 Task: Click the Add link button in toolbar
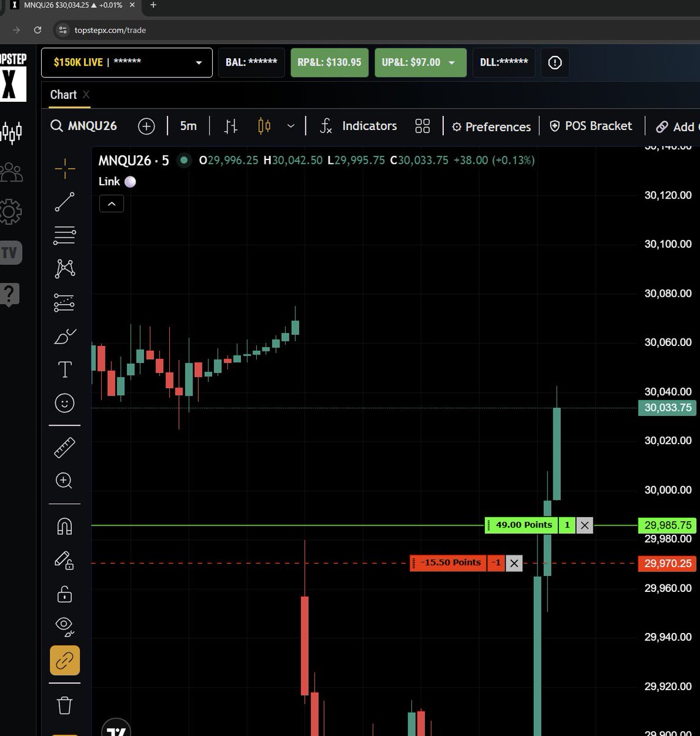tap(677, 126)
